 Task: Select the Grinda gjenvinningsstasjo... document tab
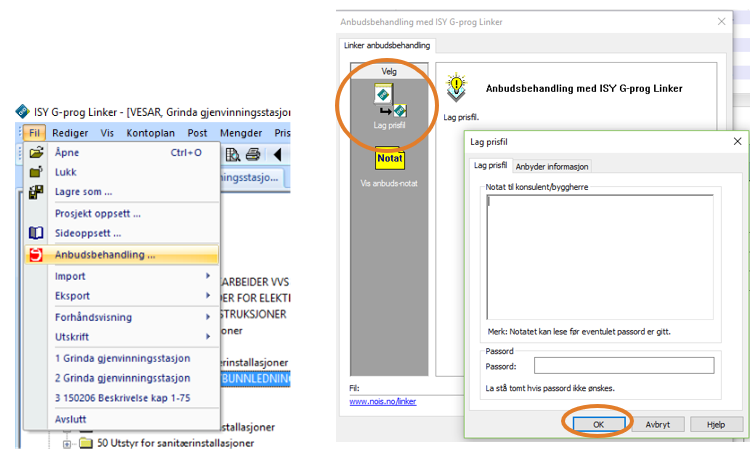click(252, 177)
